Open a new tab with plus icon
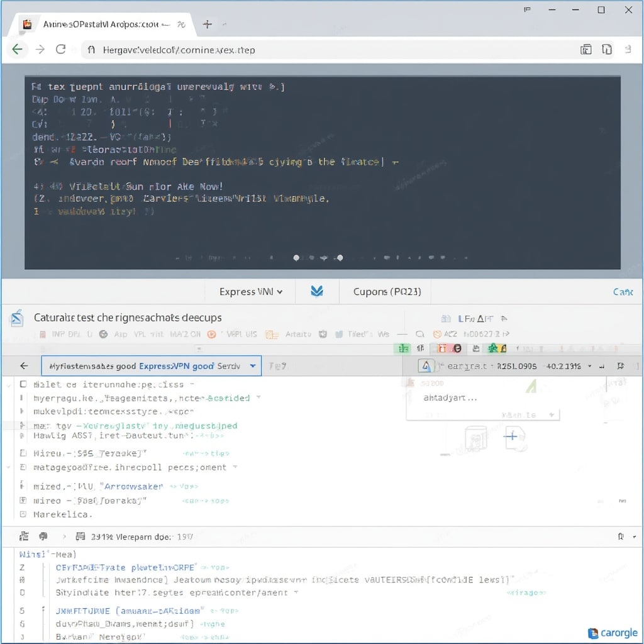The image size is (644, 644). pyautogui.click(x=207, y=25)
